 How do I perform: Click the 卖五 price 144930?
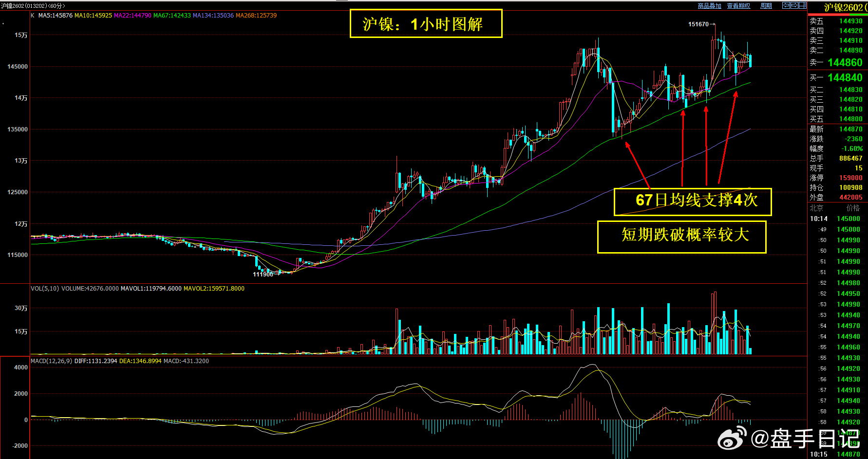pos(851,21)
